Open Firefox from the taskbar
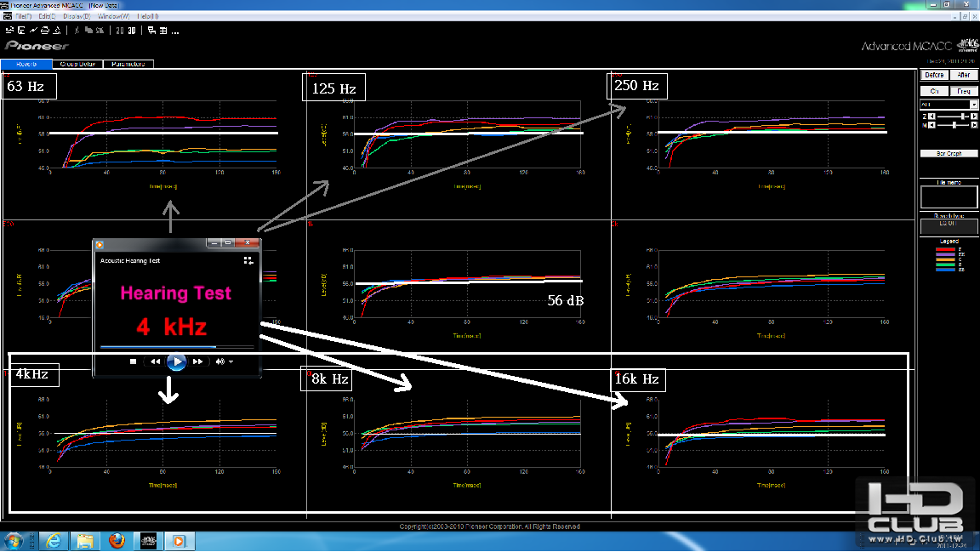Image resolution: width=980 pixels, height=552 pixels. coord(117,541)
